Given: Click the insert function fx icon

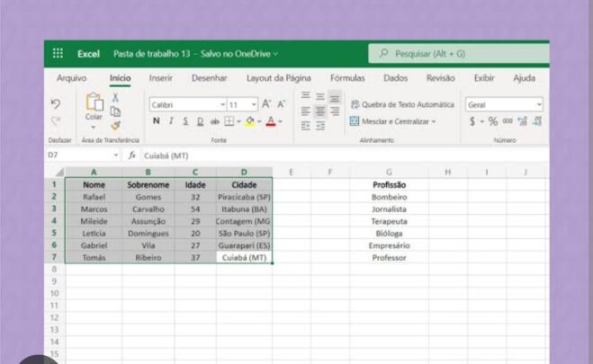Looking at the screenshot, I should pos(132,155).
